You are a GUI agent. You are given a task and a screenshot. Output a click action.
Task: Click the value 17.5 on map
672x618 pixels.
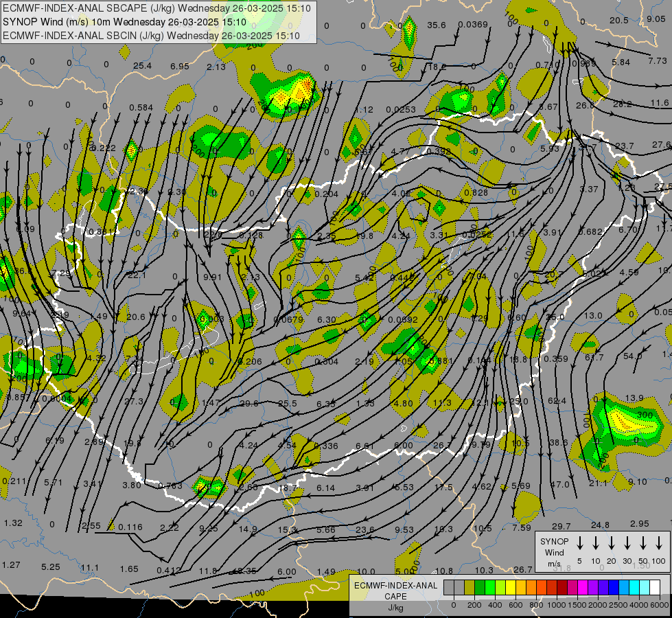pyautogui.click(x=443, y=488)
